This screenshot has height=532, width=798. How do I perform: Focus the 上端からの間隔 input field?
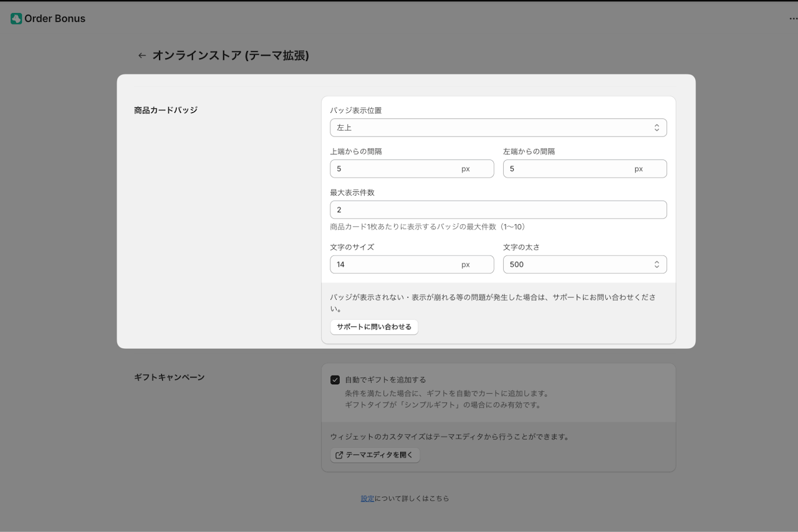[x=411, y=169]
